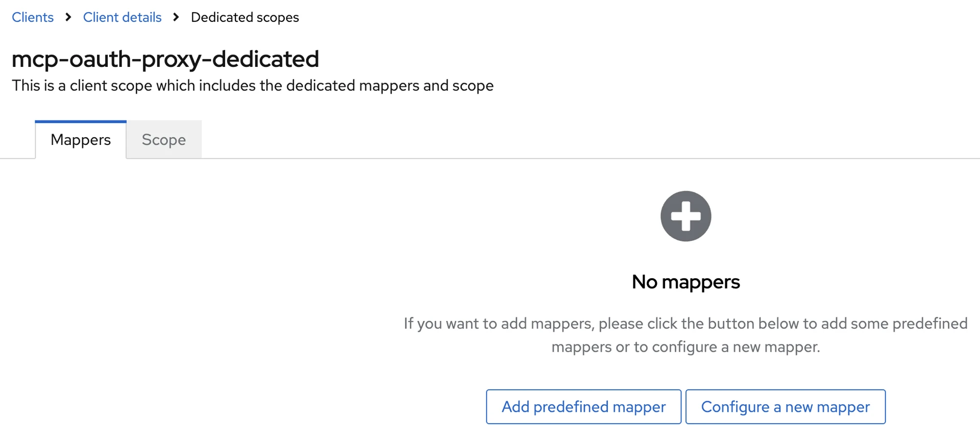Click the empty-state instruction paragraph
Screen dimensions: 980x446
tap(685, 335)
